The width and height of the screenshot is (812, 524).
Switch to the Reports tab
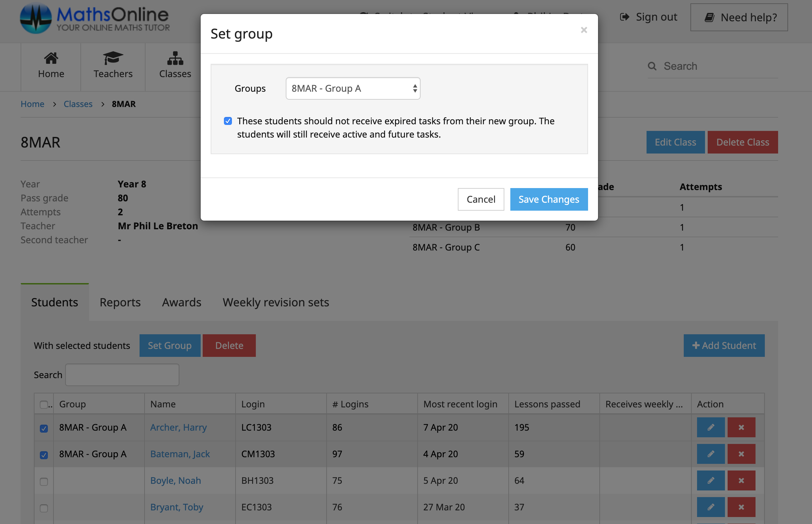pyautogui.click(x=120, y=302)
